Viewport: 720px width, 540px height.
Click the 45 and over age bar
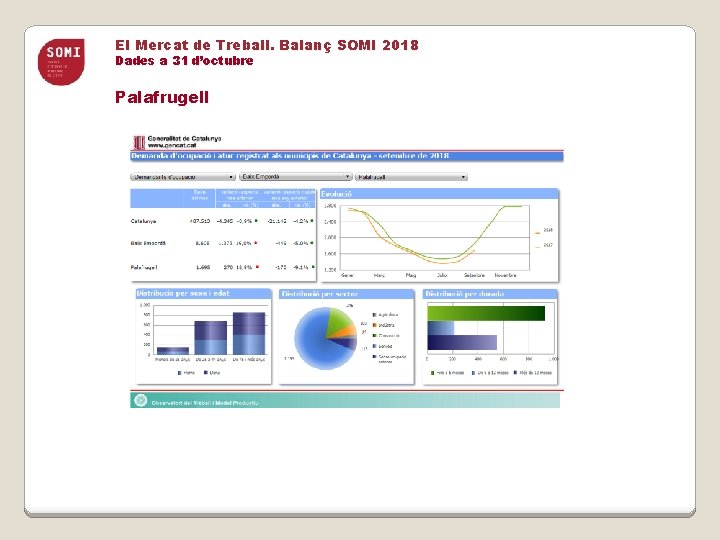(x=249, y=333)
